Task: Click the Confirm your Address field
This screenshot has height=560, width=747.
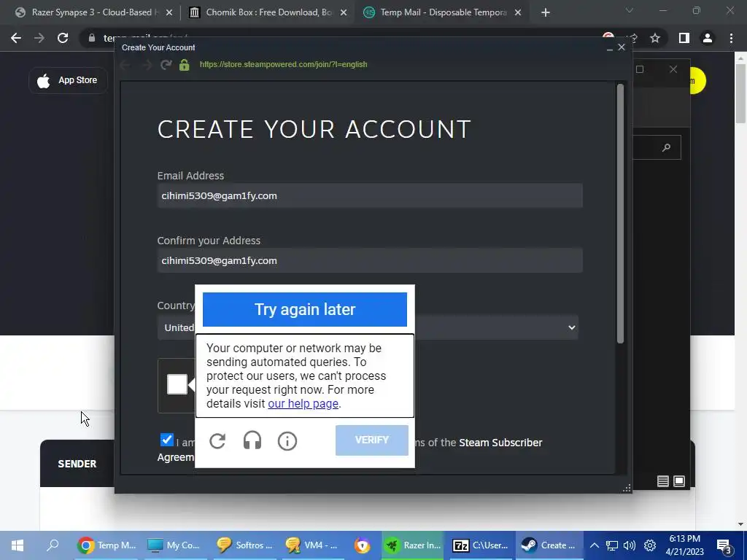Action: tap(370, 260)
